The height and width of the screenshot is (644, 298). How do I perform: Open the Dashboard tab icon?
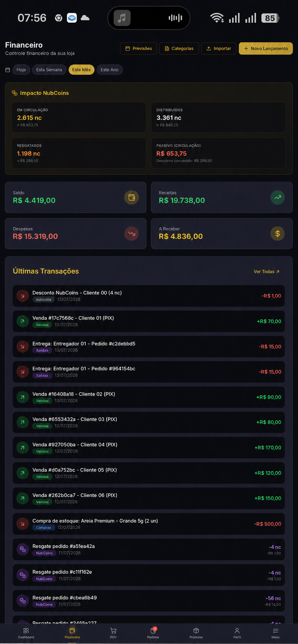(x=26, y=631)
